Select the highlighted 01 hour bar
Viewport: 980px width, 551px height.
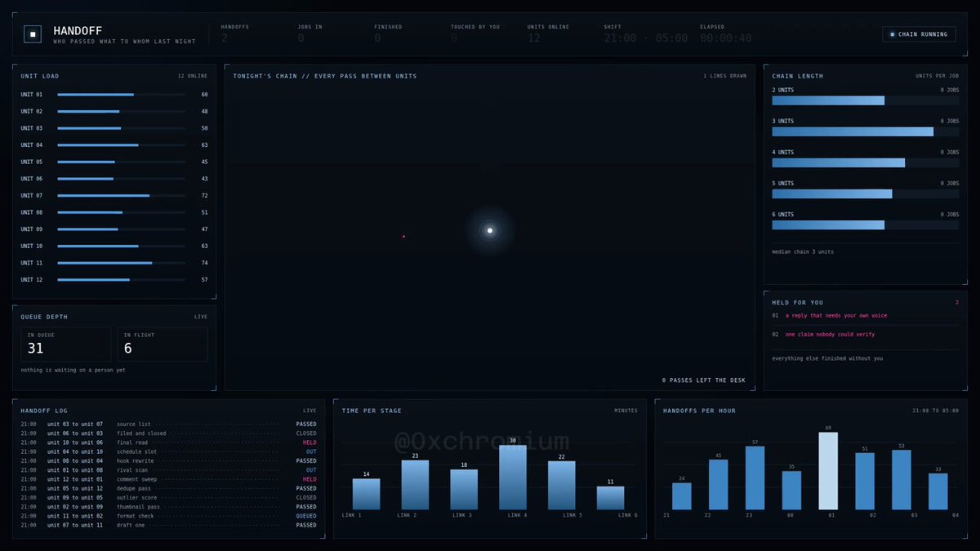point(828,471)
